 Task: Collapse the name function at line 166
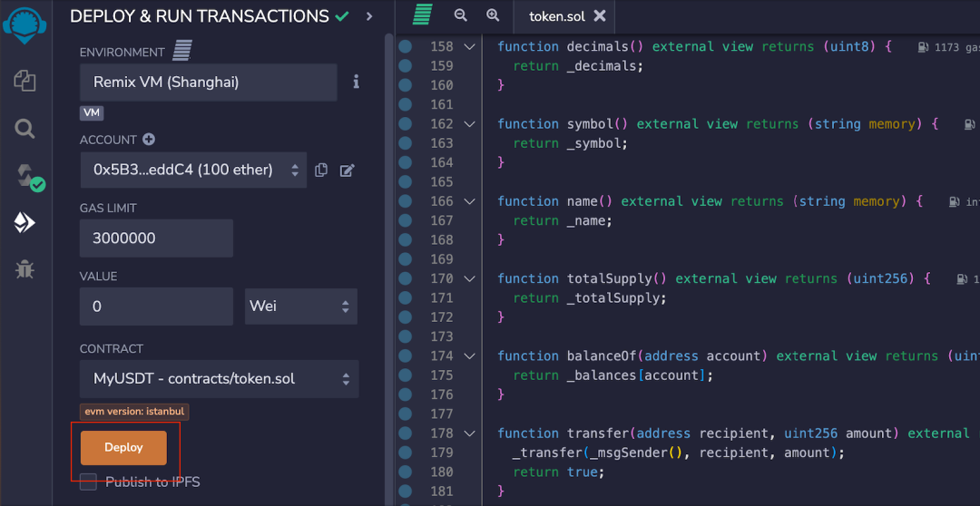tap(469, 201)
